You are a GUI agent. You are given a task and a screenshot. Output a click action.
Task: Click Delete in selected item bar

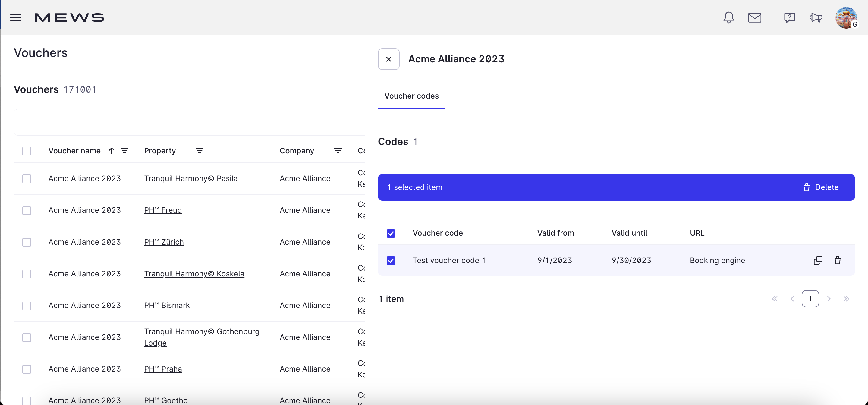pos(821,187)
